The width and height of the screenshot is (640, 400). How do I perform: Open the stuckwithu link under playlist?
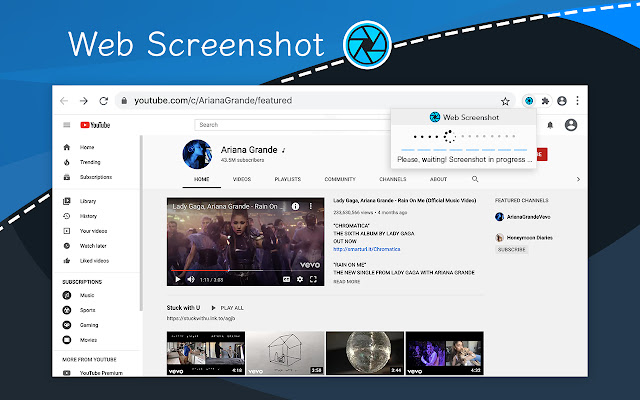(x=201, y=318)
